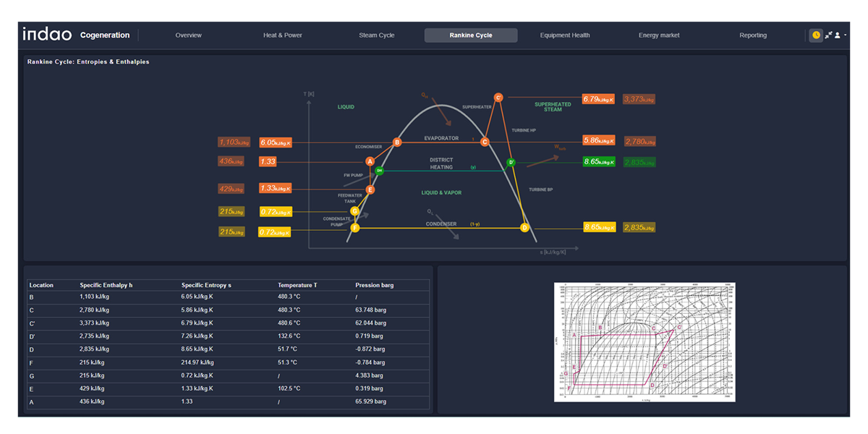Screen dimensions: 868x434
Task: Click the yellow clock time icon
Action: [x=816, y=35]
